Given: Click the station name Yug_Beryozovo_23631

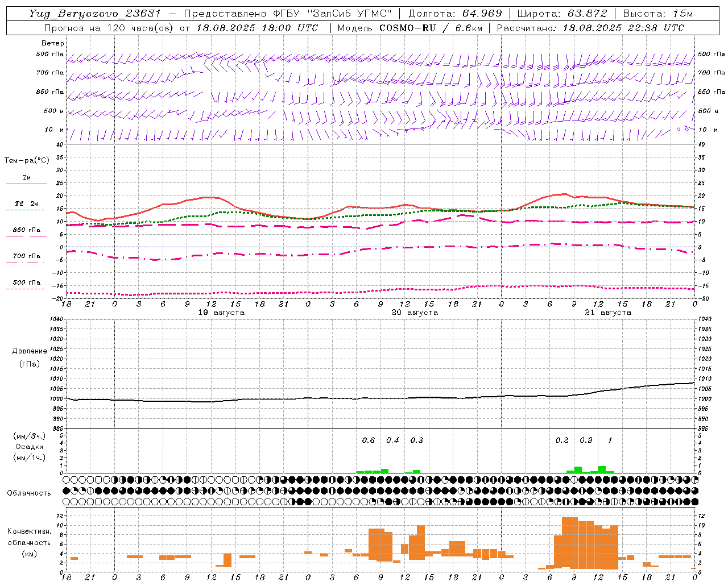Looking at the screenshot, I should click(x=95, y=14).
